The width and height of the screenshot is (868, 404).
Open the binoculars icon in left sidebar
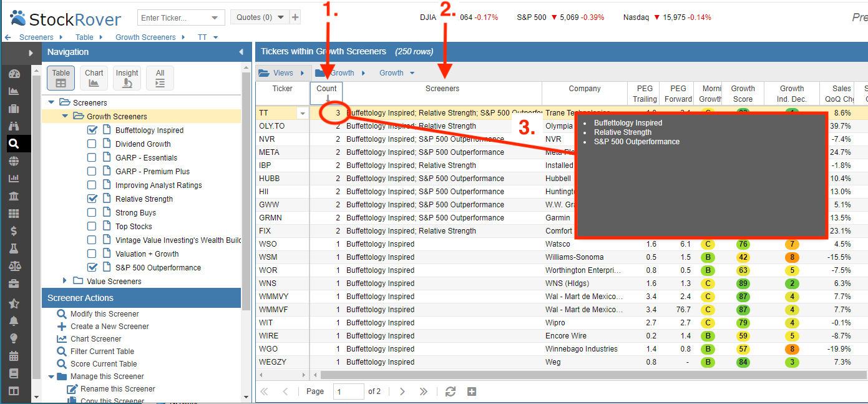click(14, 126)
